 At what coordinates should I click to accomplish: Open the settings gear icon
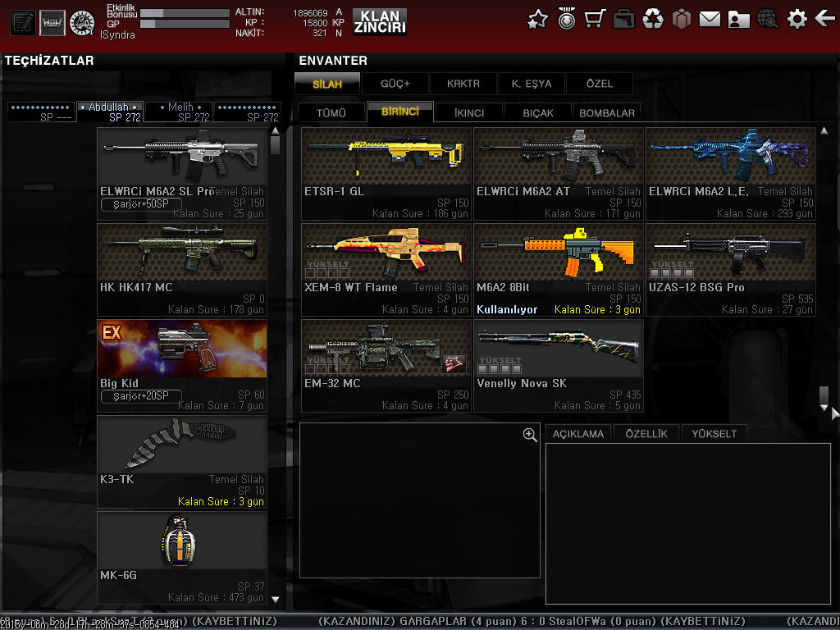[797, 20]
